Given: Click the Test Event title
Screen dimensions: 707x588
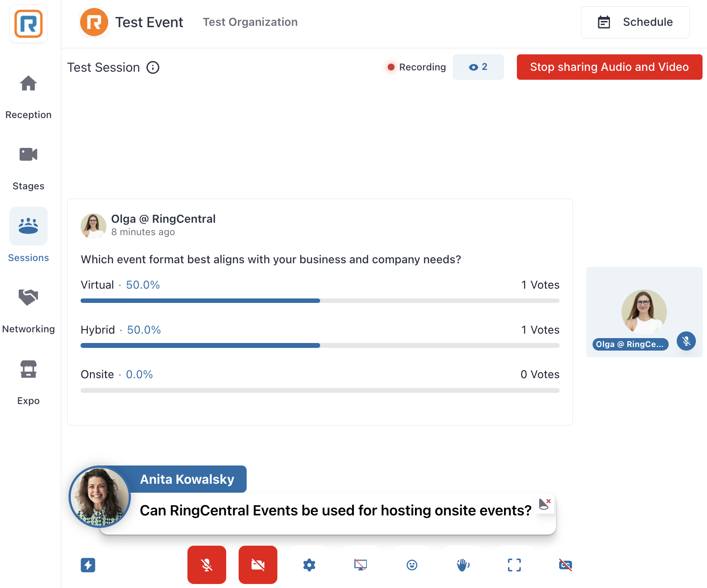Looking at the screenshot, I should tap(149, 22).
